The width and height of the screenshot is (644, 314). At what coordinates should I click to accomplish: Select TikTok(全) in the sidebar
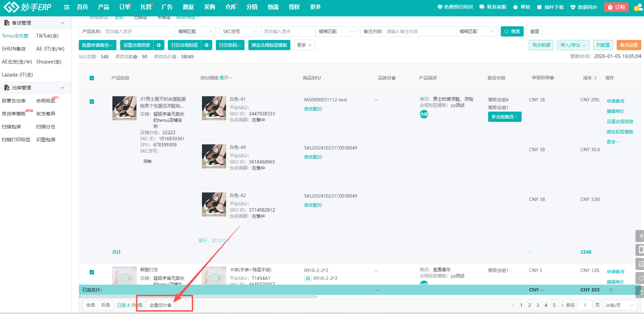click(x=47, y=36)
